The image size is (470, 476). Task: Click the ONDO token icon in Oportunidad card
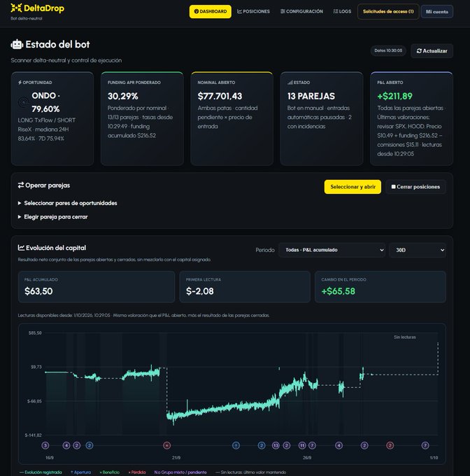coord(23,102)
